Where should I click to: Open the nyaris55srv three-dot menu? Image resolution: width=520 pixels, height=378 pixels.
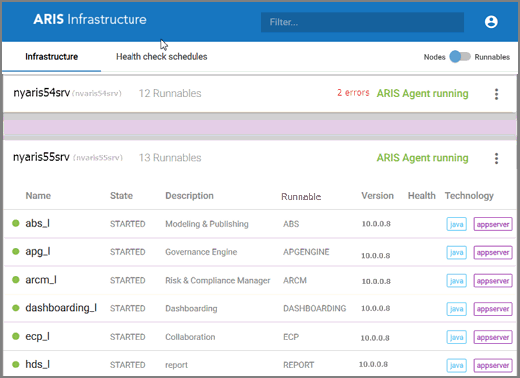(x=496, y=158)
